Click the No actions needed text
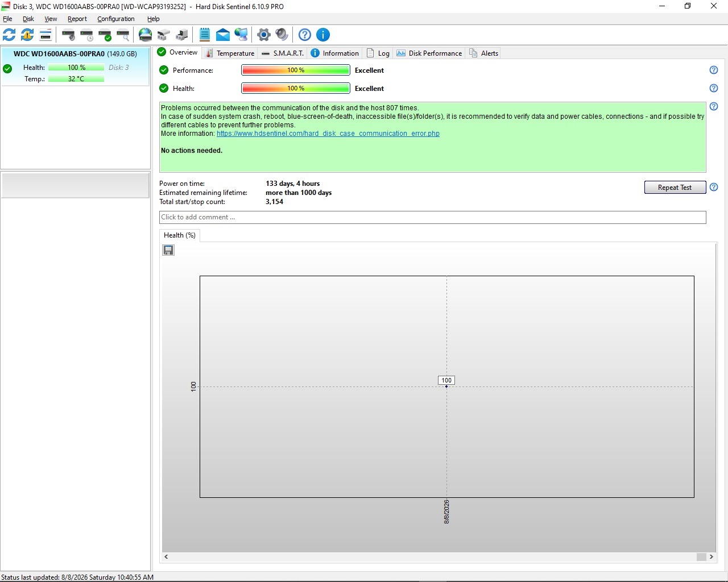The height and width of the screenshot is (582, 728). click(192, 151)
